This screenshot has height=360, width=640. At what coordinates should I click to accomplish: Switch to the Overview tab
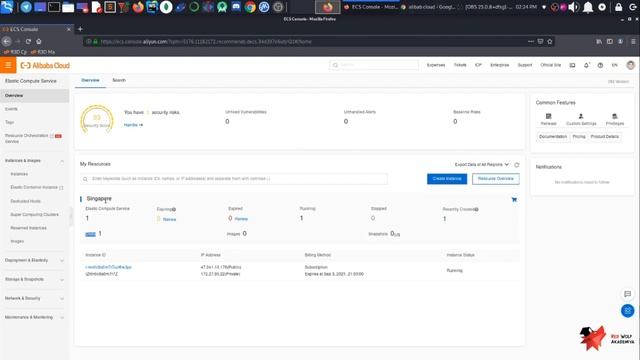point(90,80)
